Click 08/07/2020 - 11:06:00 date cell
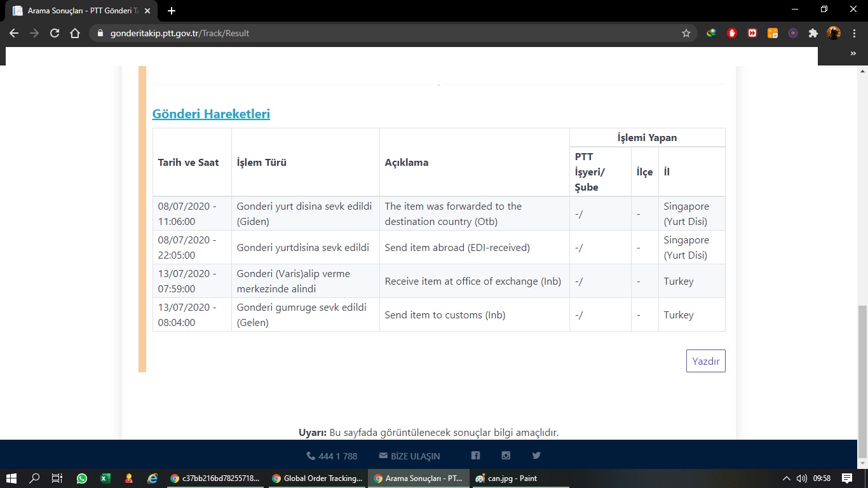Viewport: 868px width, 488px height. pyautogui.click(x=193, y=213)
